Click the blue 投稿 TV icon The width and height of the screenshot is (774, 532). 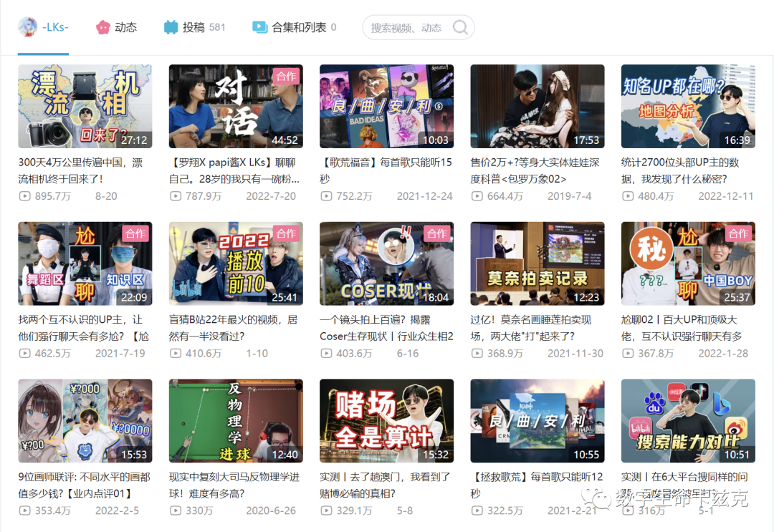[171, 27]
